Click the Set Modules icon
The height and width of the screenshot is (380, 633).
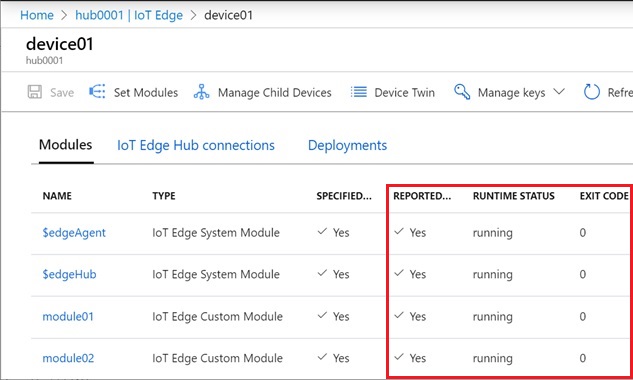[x=97, y=92]
